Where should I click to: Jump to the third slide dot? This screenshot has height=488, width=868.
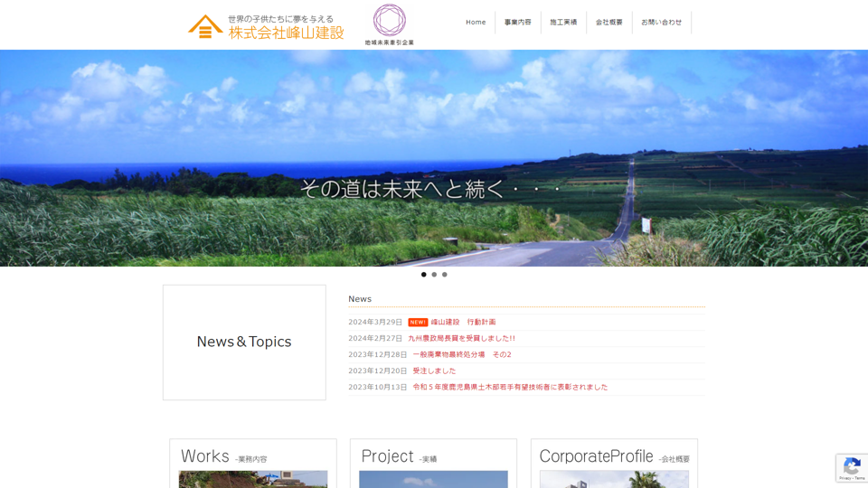click(445, 275)
